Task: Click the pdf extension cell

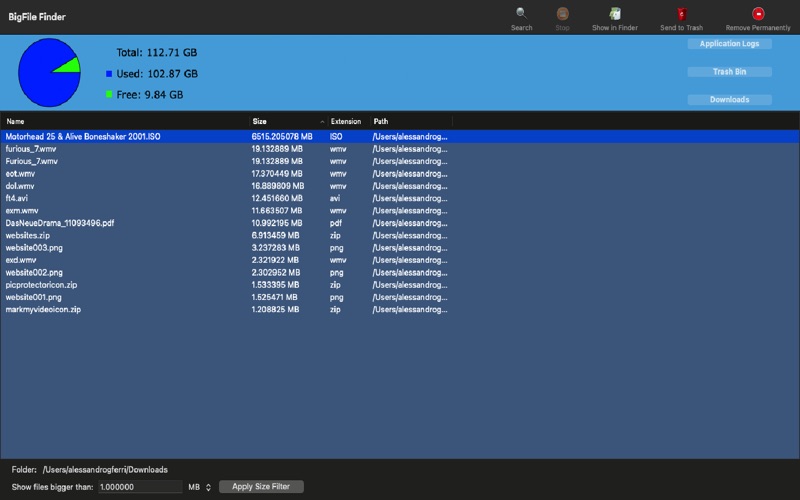Action: (336, 223)
